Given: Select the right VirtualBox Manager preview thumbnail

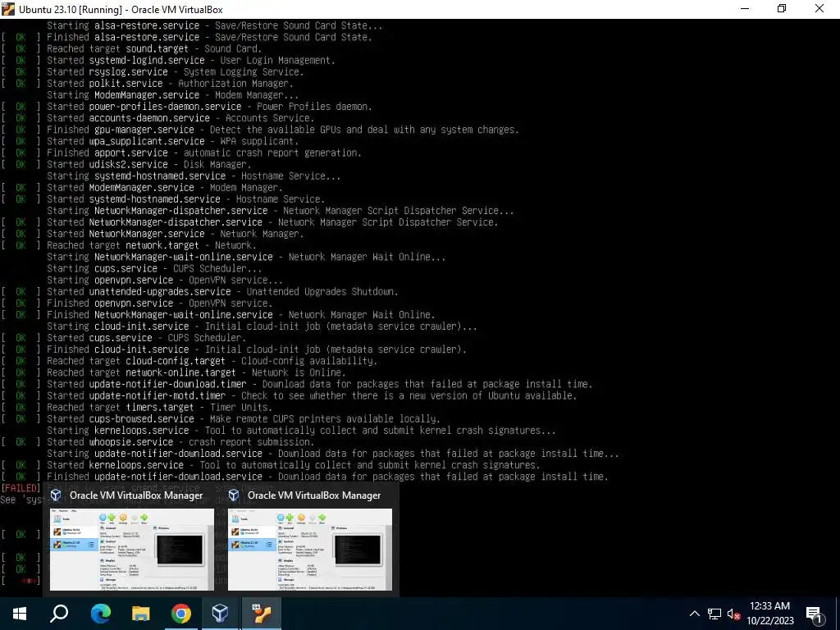Looking at the screenshot, I should tap(309, 549).
